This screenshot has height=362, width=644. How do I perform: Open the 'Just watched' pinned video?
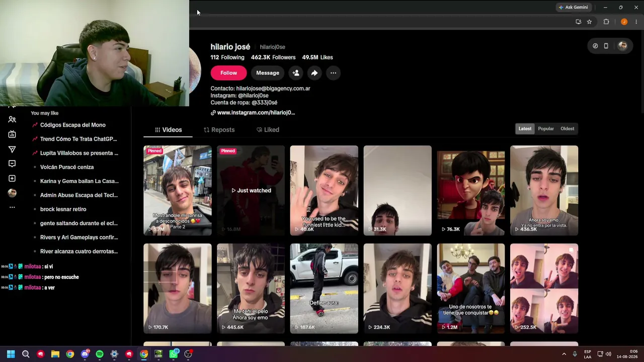coord(251,191)
